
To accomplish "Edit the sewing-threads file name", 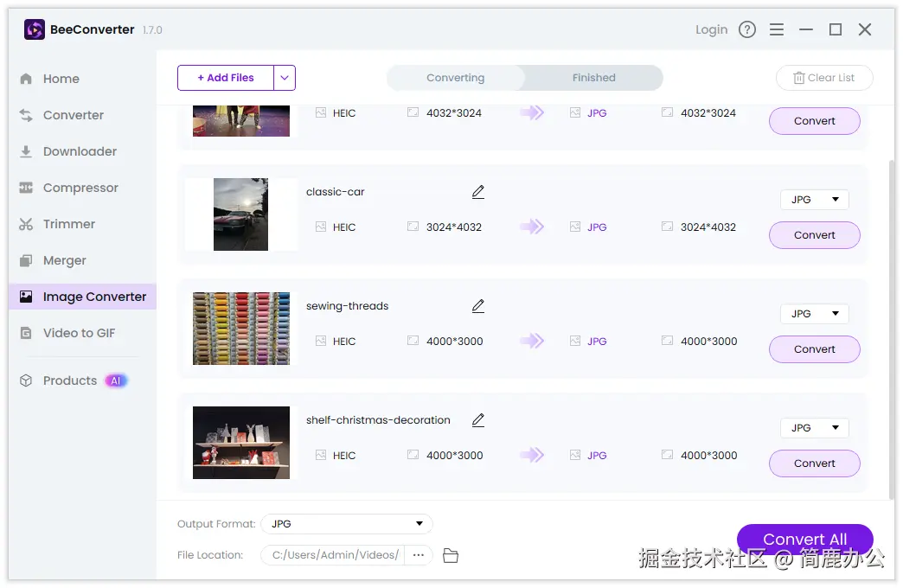I will [478, 306].
